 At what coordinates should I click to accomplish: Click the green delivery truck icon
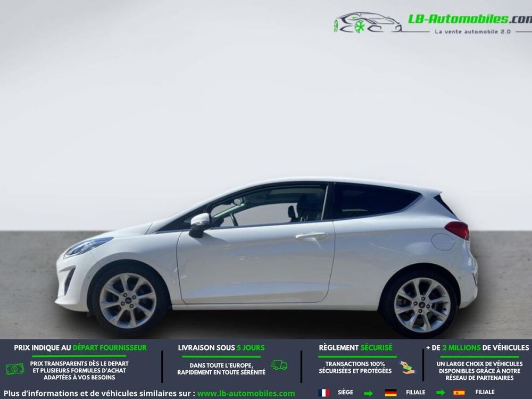(279, 365)
